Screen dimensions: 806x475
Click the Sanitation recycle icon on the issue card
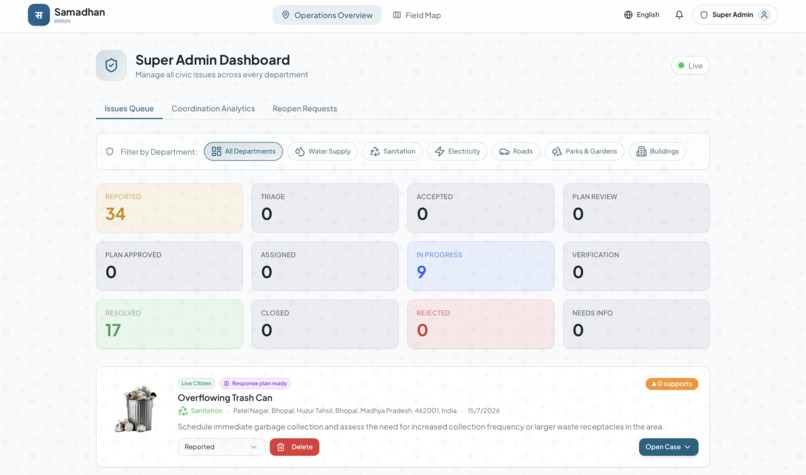click(183, 411)
